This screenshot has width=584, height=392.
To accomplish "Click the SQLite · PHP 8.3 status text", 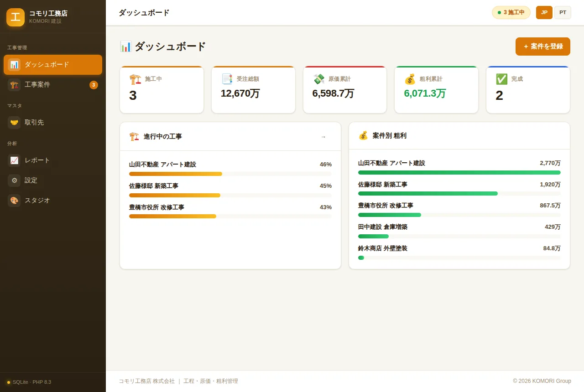I will (x=32, y=382).
